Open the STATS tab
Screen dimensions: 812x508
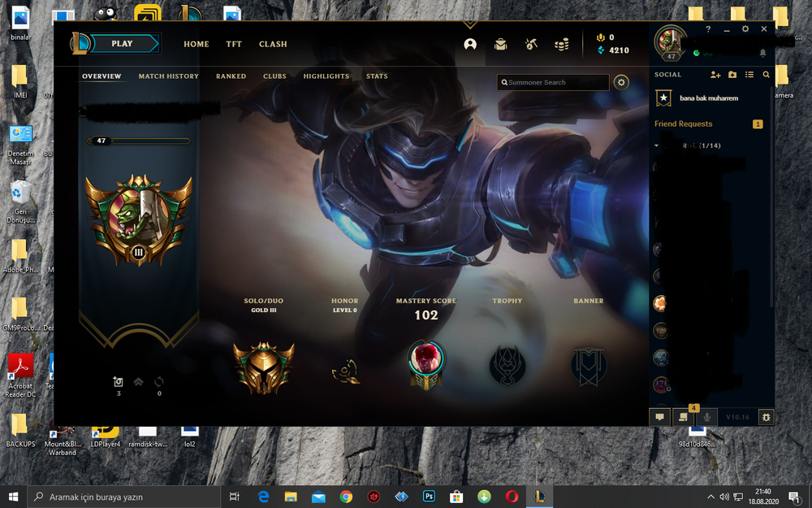[377, 76]
